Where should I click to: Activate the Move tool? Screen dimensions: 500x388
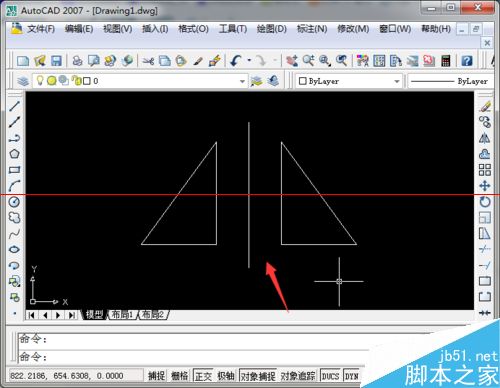tap(485, 186)
